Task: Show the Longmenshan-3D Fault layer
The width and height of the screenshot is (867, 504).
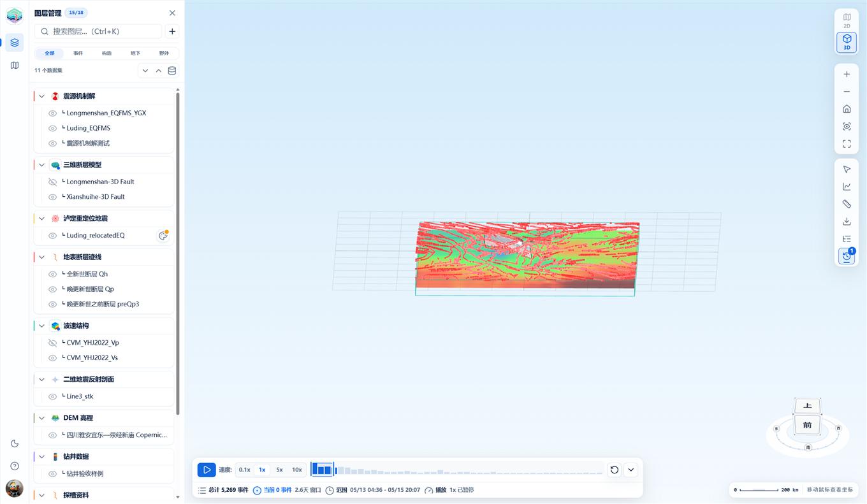Action: pyautogui.click(x=53, y=182)
